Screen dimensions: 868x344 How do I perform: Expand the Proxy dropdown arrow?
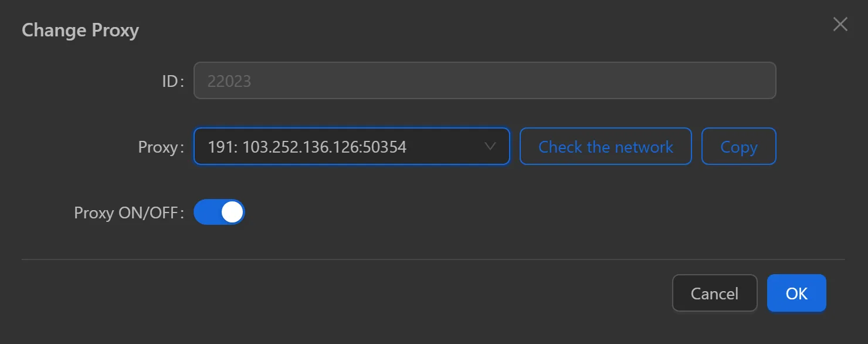coord(490,146)
